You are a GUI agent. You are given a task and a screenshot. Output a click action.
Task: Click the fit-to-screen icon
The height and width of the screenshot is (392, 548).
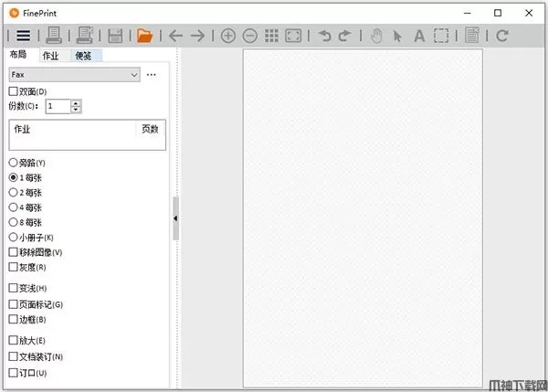293,36
